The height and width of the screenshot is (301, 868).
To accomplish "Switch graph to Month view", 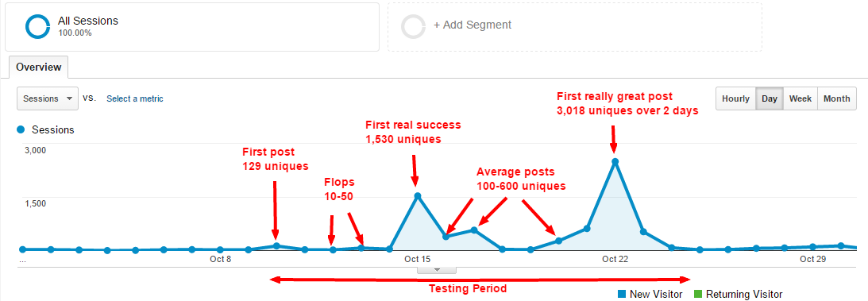I will (836, 98).
